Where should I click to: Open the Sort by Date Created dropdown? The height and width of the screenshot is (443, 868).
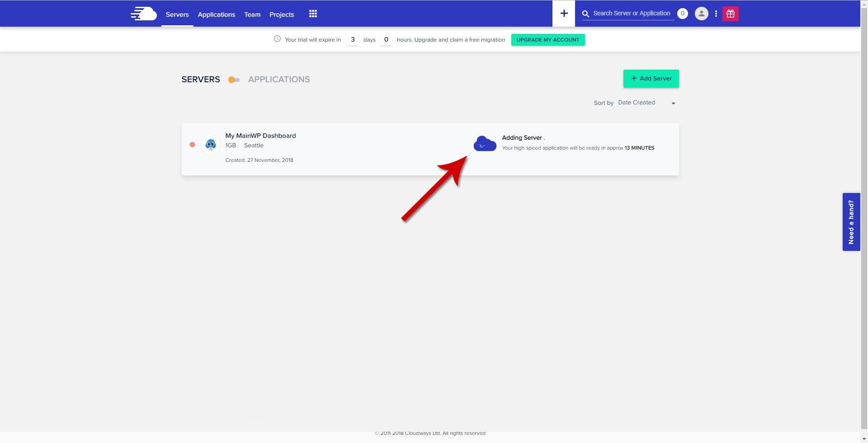tap(646, 103)
